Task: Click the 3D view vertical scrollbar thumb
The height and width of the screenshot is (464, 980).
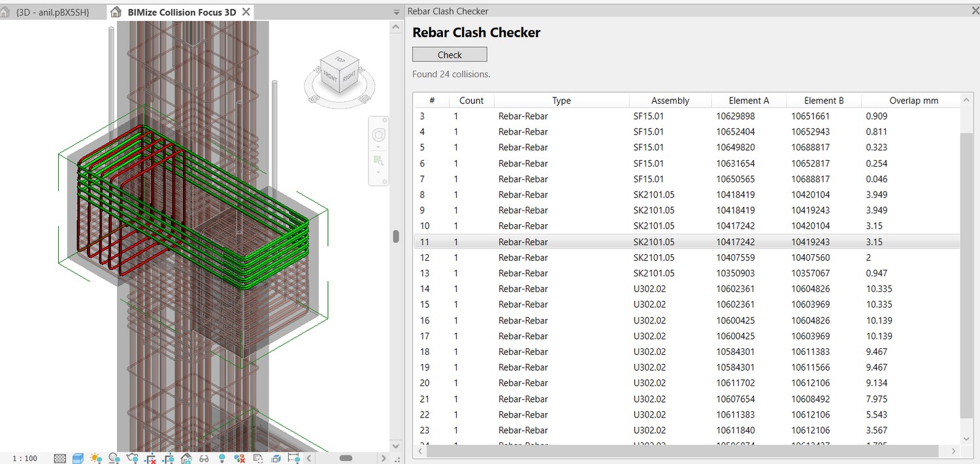Action: 396,236
